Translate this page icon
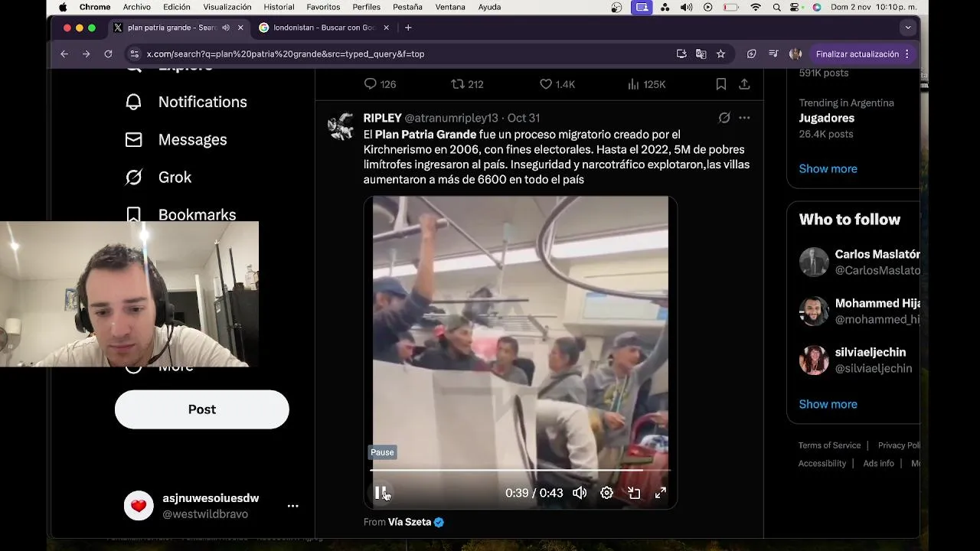 tap(701, 54)
